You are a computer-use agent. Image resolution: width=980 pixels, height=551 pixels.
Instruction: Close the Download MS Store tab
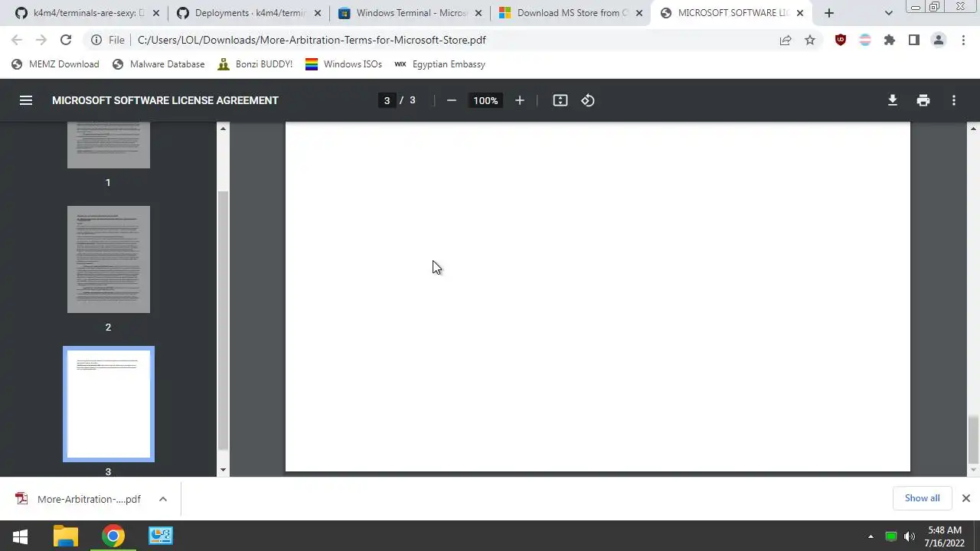coord(639,13)
